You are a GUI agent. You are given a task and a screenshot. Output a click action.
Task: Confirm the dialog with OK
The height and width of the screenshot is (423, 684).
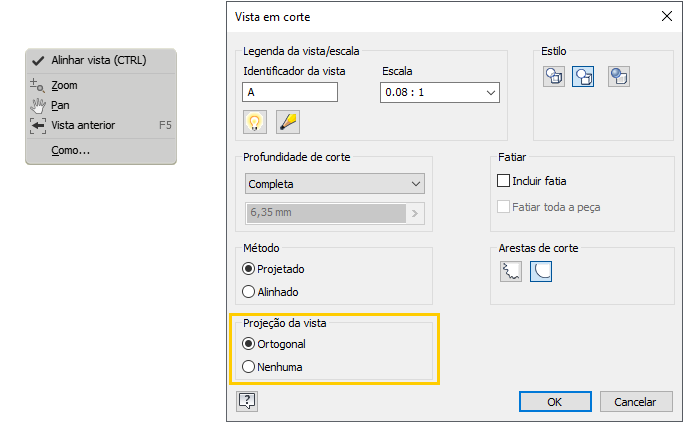[x=554, y=401]
